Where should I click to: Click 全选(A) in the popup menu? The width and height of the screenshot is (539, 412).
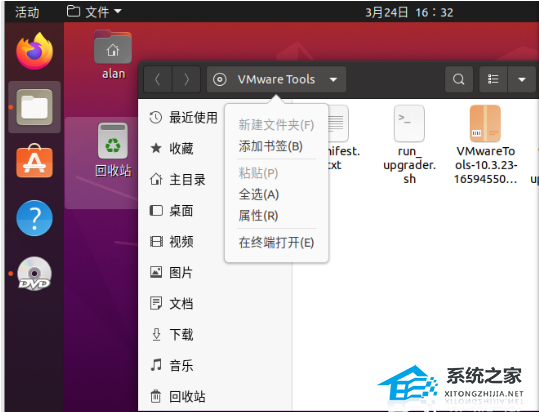(x=258, y=194)
